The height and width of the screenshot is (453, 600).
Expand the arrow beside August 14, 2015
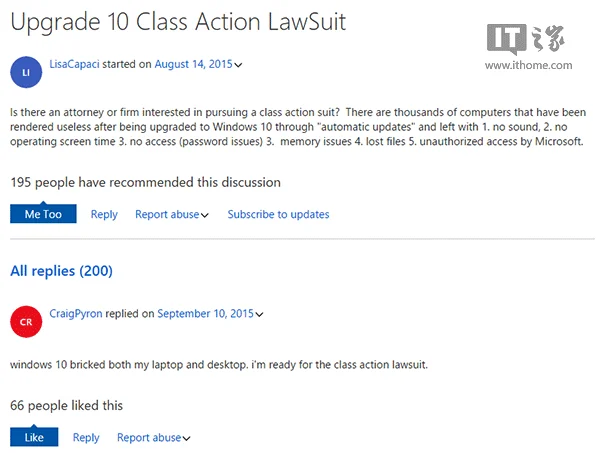[238, 65]
